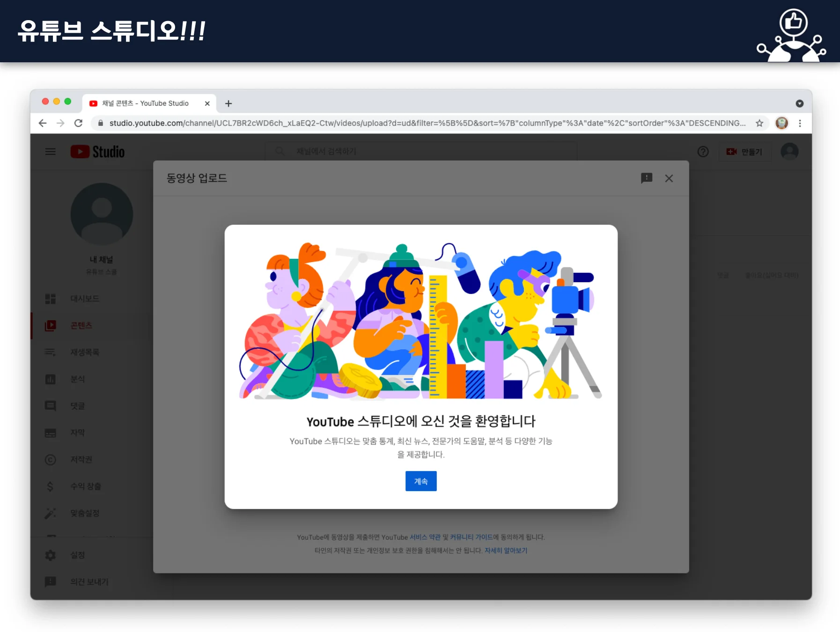Screen dimensions: 840x632
Task: Open tab search dropdown arrow
Action: pos(800,103)
